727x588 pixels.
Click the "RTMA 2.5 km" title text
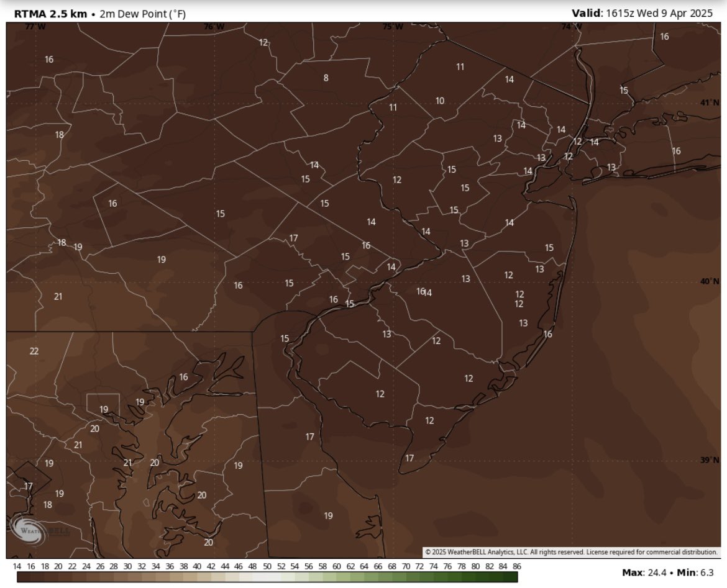pos(50,14)
